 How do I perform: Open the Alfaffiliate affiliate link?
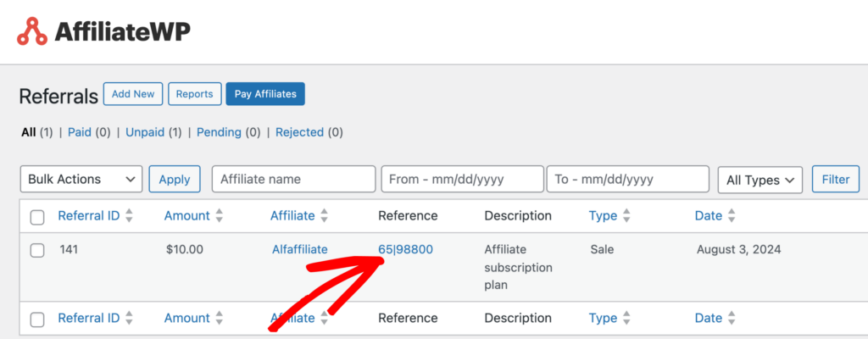pos(299,250)
